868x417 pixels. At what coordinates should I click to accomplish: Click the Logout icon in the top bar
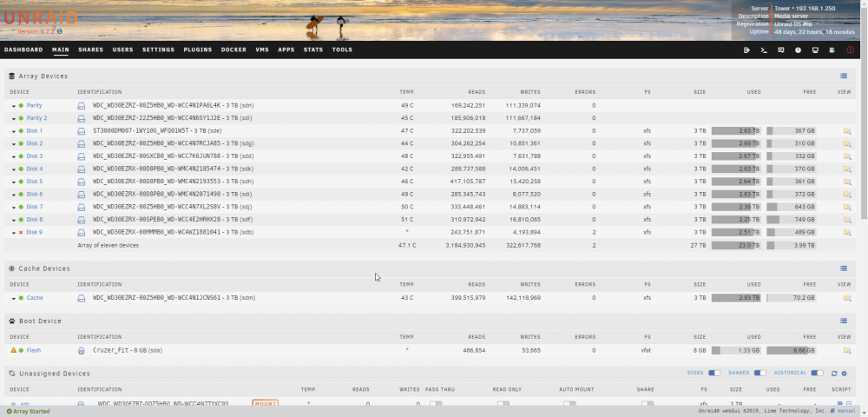point(746,50)
